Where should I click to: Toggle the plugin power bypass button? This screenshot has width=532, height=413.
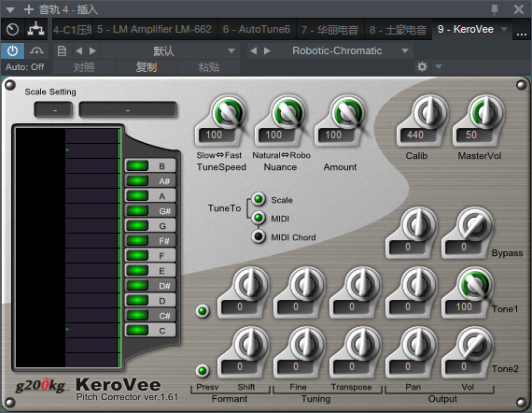(12, 51)
